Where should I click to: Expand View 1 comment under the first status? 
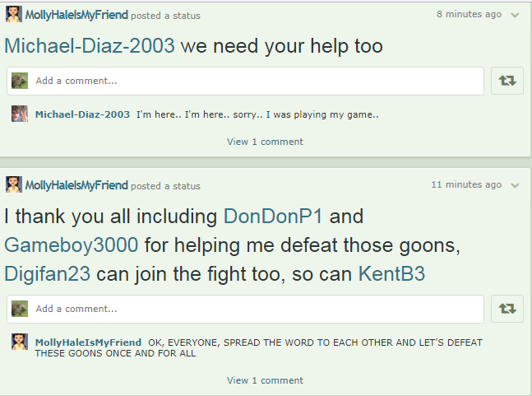[x=265, y=142]
